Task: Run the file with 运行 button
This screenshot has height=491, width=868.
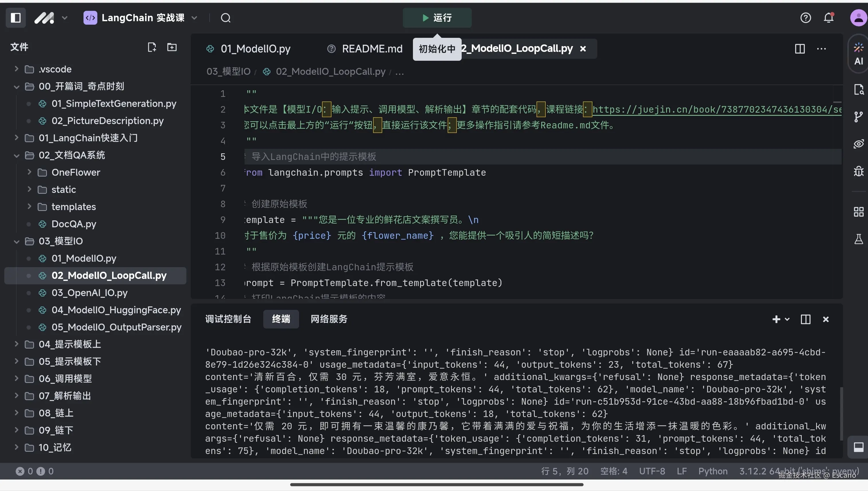Action: [437, 17]
